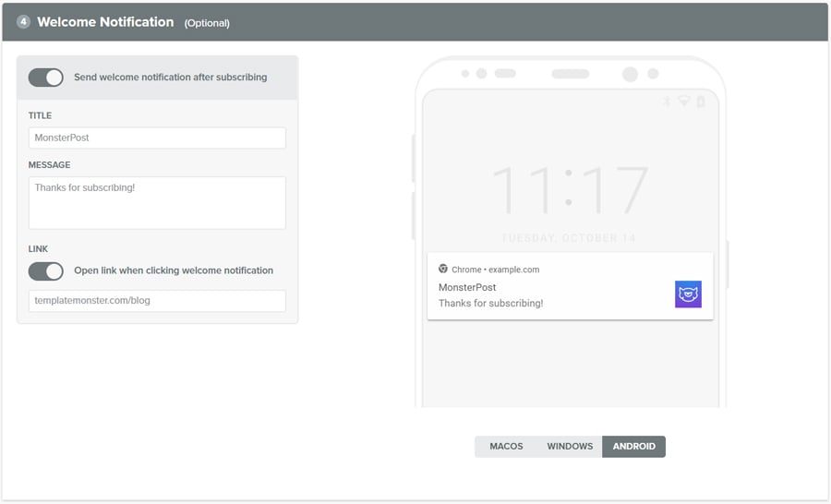
Task: Click the Chrome icon in notification preview
Action: [x=443, y=270]
